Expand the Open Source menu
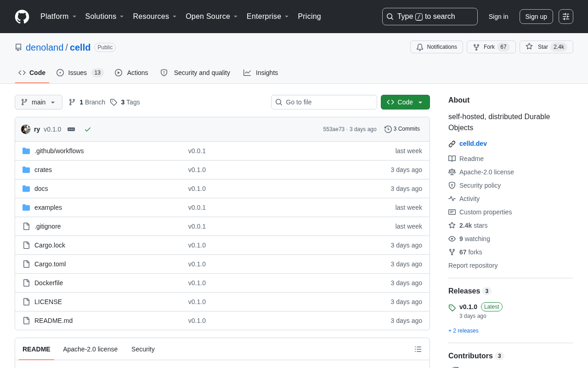 click(212, 17)
